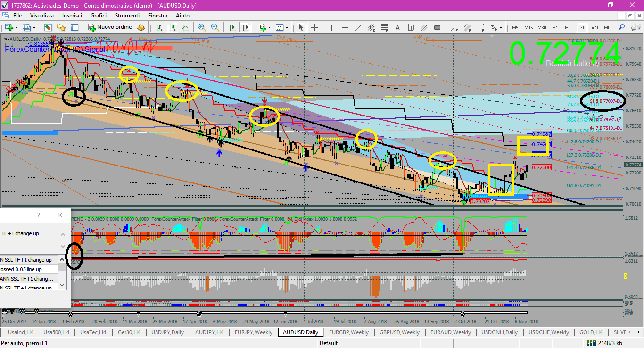644x348 pixels.
Task: Select the rectangle shape tool
Action: [438, 27]
